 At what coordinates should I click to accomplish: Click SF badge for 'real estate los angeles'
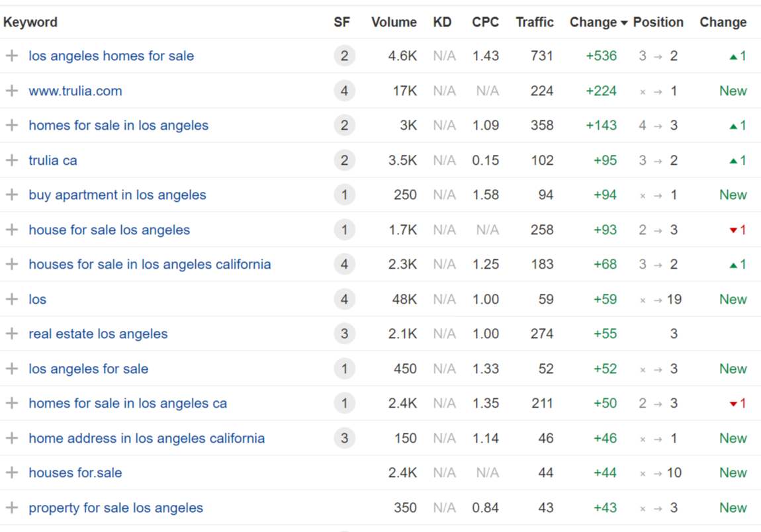(x=344, y=334)
